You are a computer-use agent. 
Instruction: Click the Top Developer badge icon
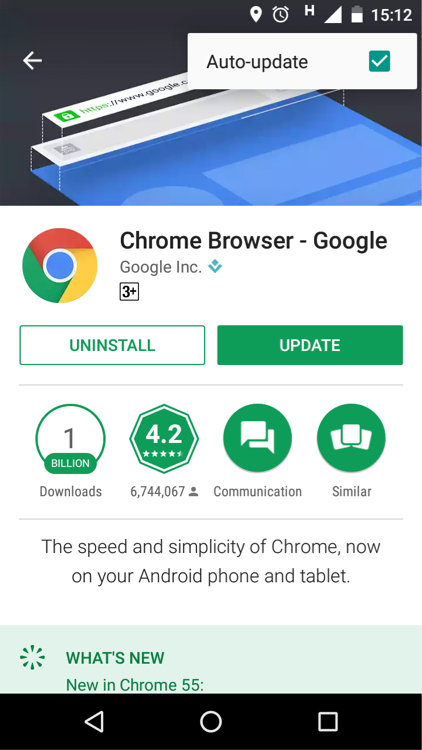click(215, 266)
